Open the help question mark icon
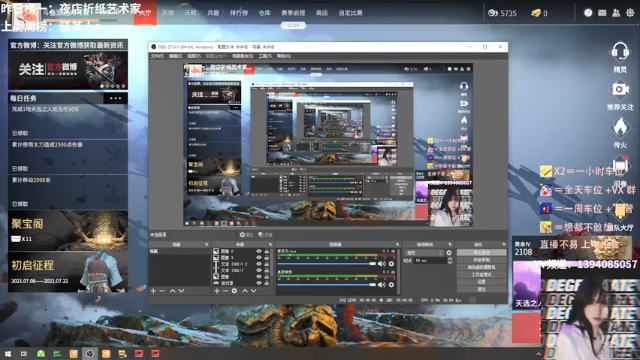The image size is (640, 360). (588, 13)
